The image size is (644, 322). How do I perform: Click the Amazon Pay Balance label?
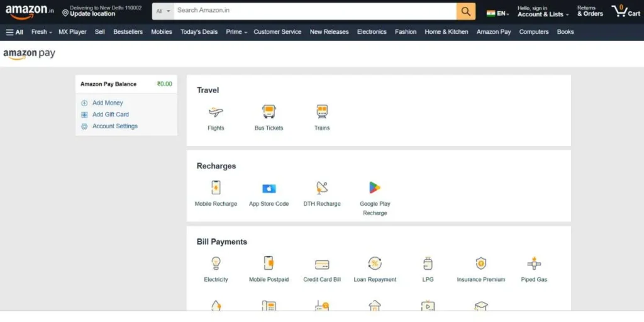click(x=108, y=84)
